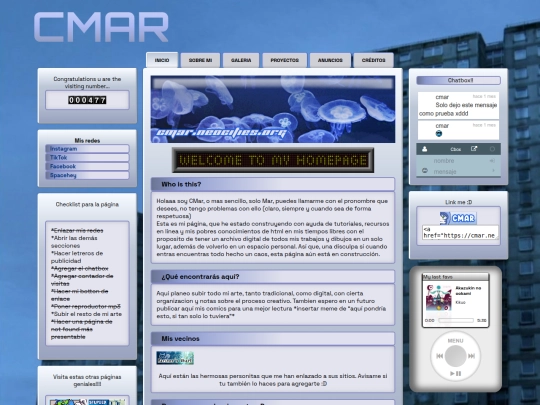Screen dimensions: 540x405
Task: Click the WELCOME TO MY HOMEPAGE marquee
Action: point(273,160)
